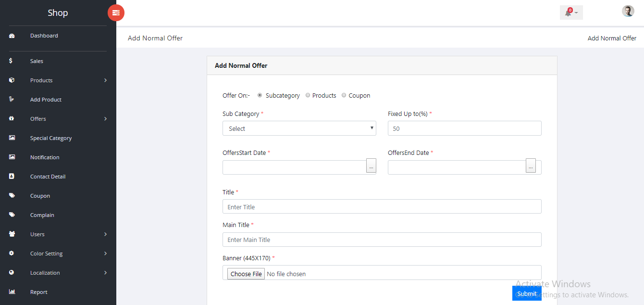The height and width of the screenshot is (305, 644).
Task: Click the Report bar chart icon
Action: pos(12,292)
